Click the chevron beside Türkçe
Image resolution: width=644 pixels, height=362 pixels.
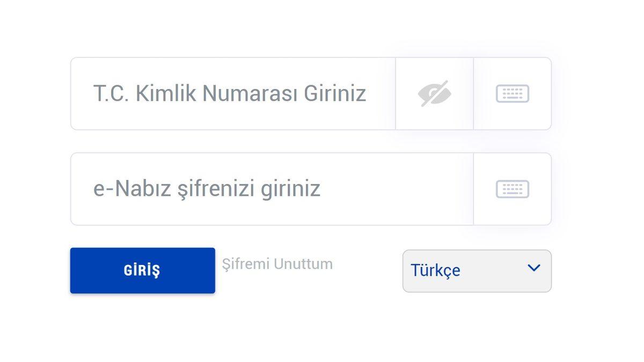pos(533,268)
